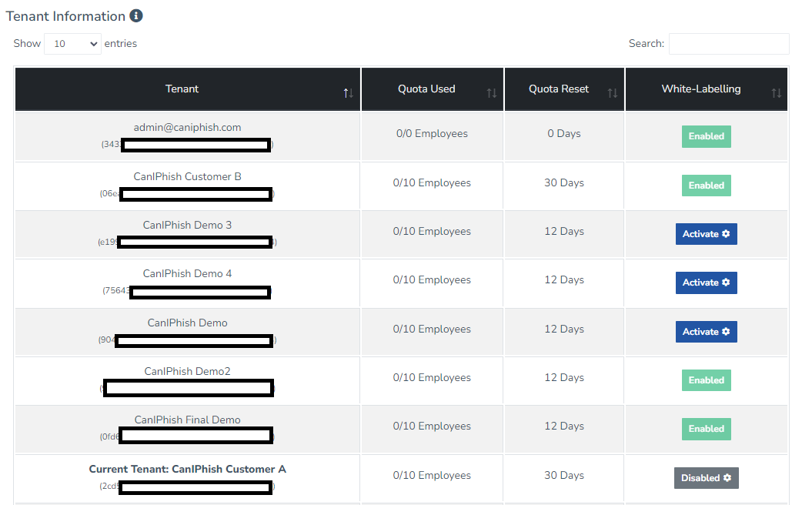Open the Show entries dropdown

pos(72,44)
